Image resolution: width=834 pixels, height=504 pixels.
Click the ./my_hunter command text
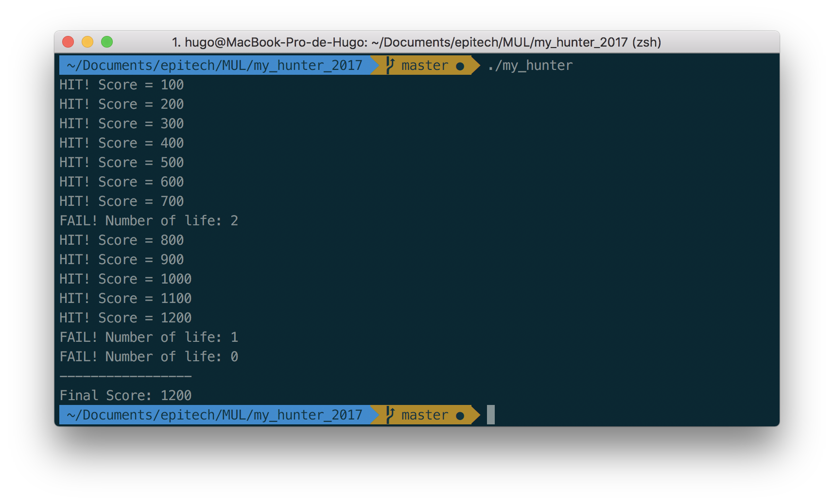tap(530, 65)
